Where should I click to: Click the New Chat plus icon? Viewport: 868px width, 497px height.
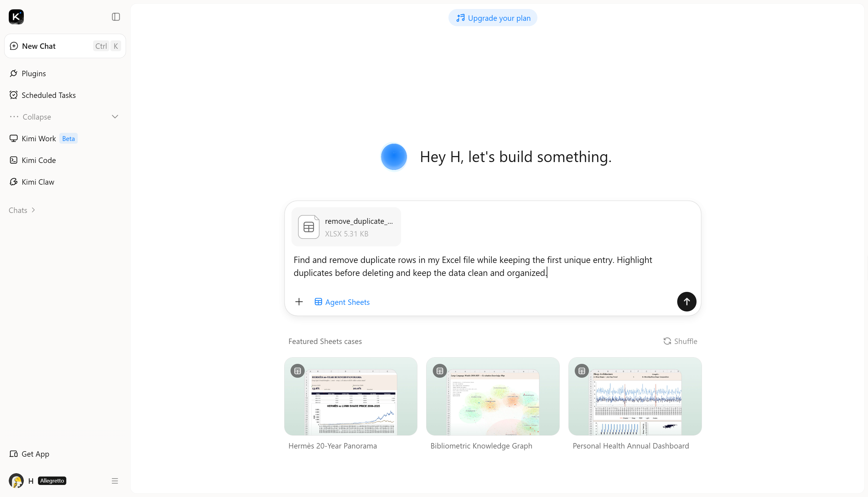(14, 46)
